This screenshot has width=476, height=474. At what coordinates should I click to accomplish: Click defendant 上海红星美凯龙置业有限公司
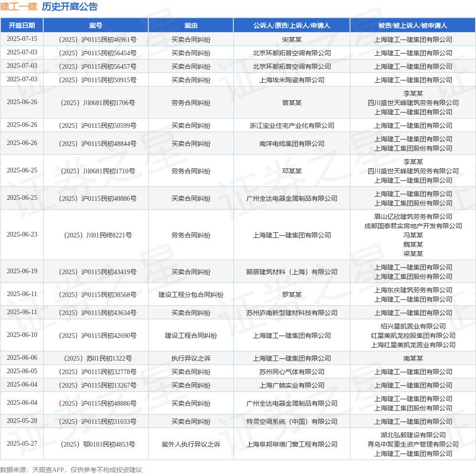click(x=413, y=345)
